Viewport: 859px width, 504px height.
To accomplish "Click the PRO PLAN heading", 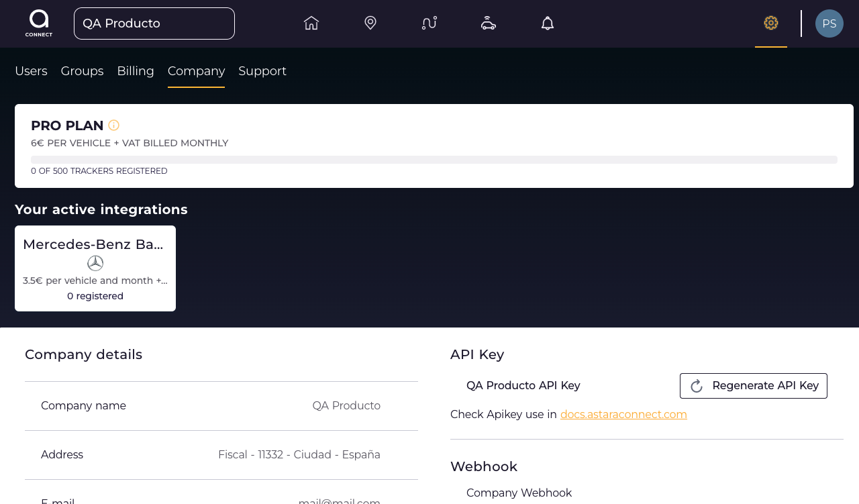I will pyautogui.click(x=67, y=125).
